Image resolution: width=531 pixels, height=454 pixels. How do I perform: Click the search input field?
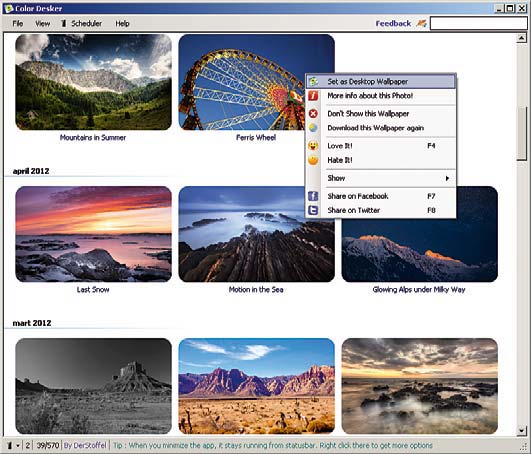[x=479, y=23]
